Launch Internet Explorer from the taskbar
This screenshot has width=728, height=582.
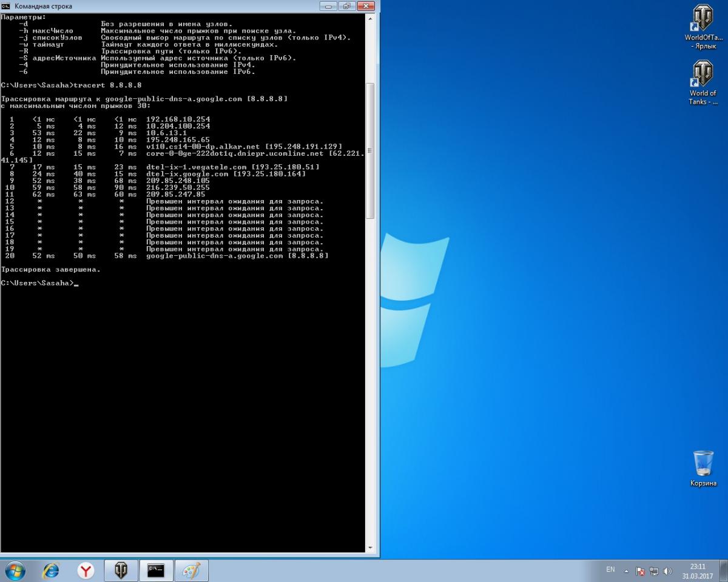click(x=51, y=570)
